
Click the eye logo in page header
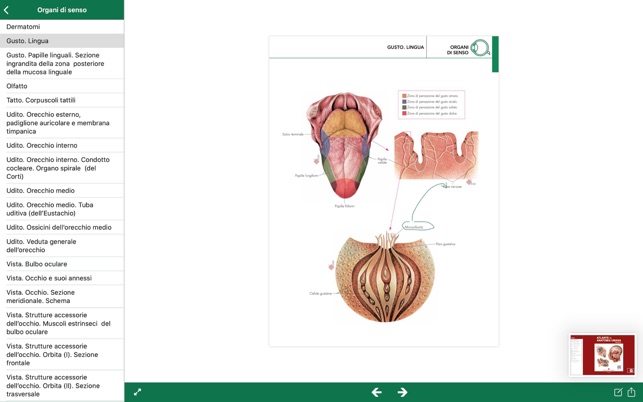(x=480, y=48)
